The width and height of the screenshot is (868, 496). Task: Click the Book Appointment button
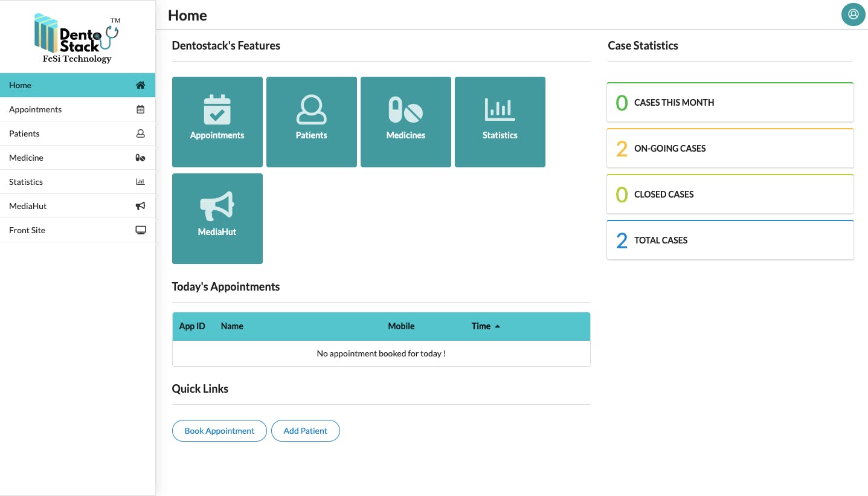pos(219,431)
